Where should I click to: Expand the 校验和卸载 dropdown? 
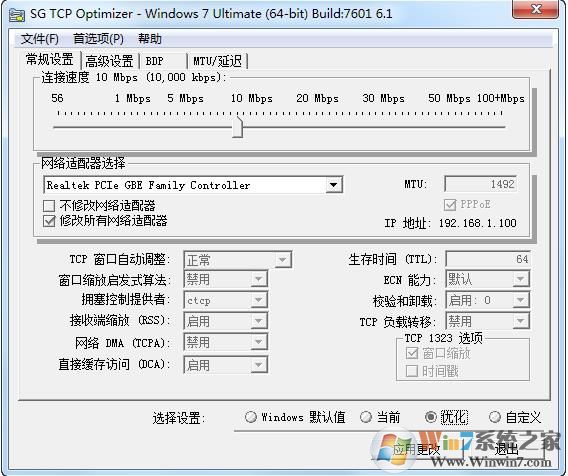521,300
